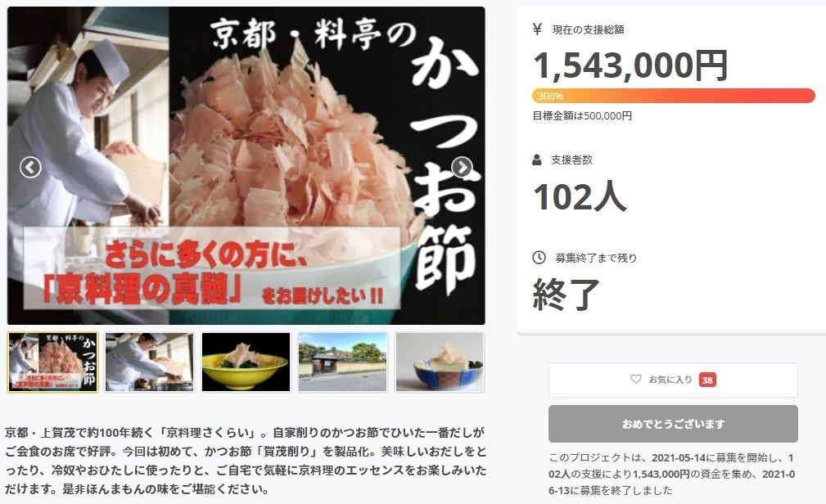Click the 1,543,000円 total amount figure
826x504 pixels.
tap(630, 65)
